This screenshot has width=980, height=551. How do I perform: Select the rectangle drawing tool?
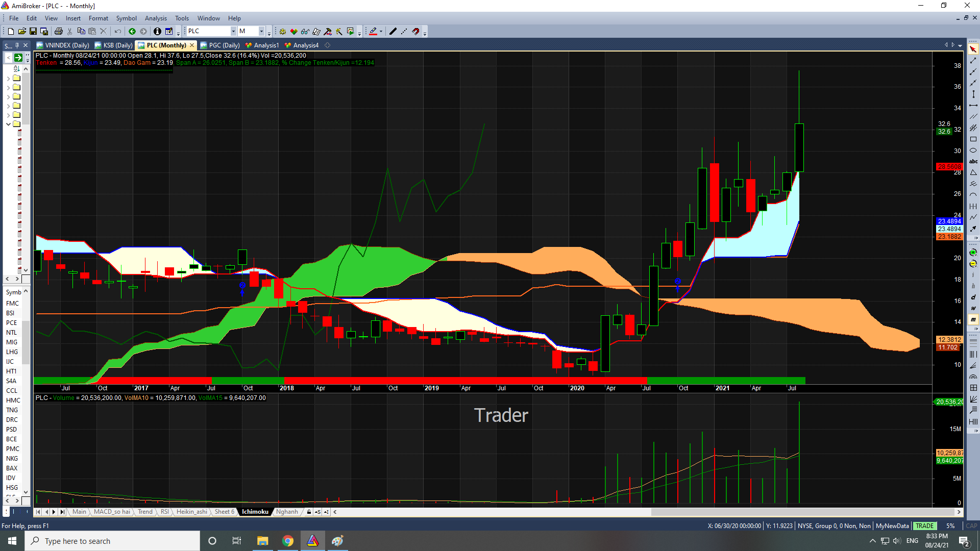973,139
